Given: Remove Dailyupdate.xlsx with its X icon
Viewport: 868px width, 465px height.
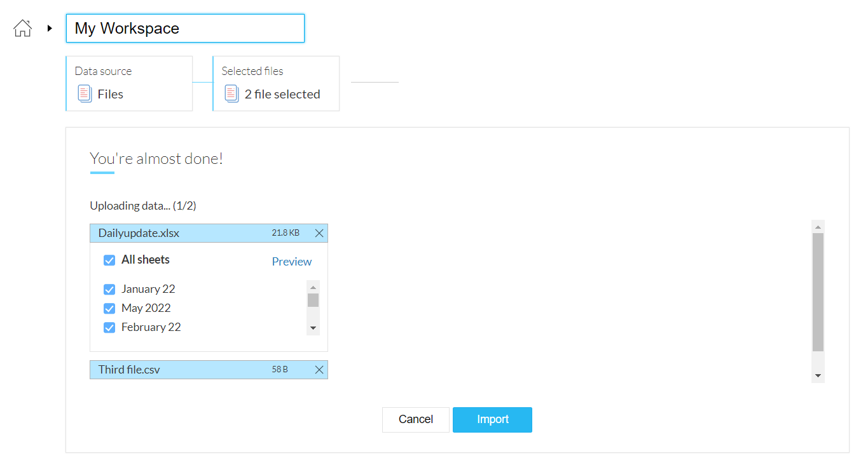Looking at the screenshot, I should 319,233.
